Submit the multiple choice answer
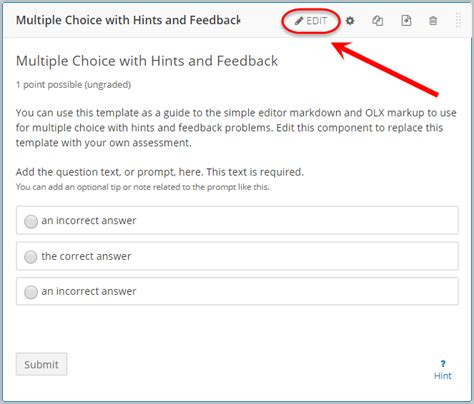 point(41,364)
